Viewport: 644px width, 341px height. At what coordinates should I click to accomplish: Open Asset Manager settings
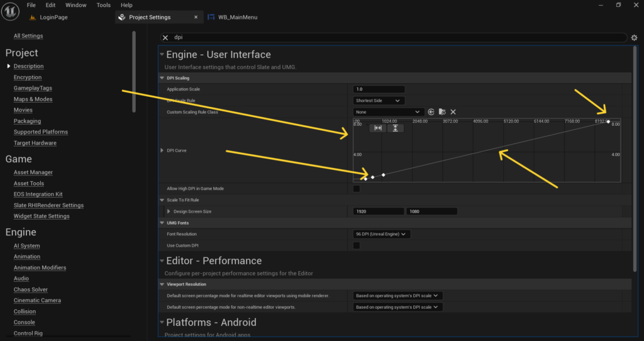coord(33,172)
